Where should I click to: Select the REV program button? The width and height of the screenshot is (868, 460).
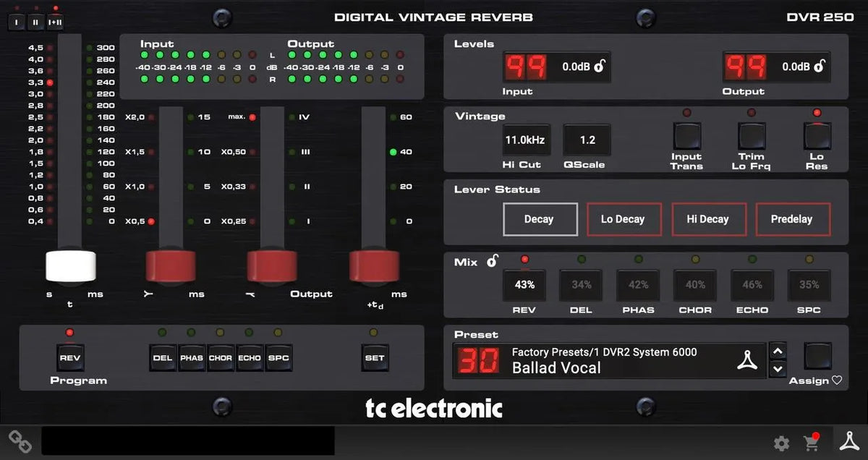69,357
